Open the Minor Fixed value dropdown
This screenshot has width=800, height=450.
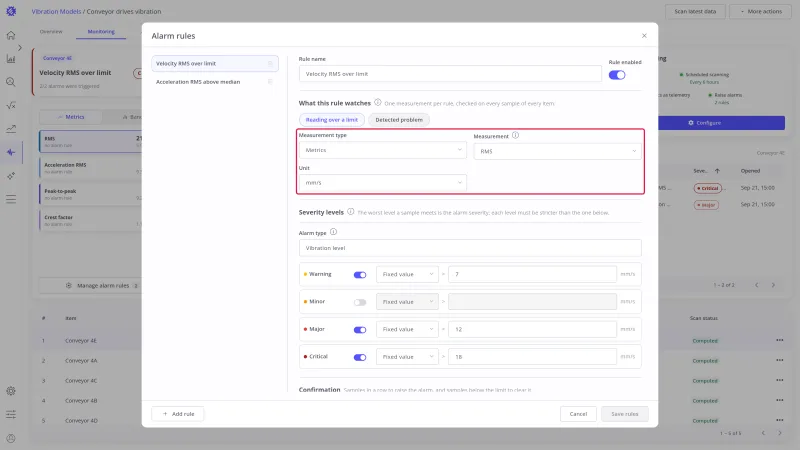[x=407, y=302]
